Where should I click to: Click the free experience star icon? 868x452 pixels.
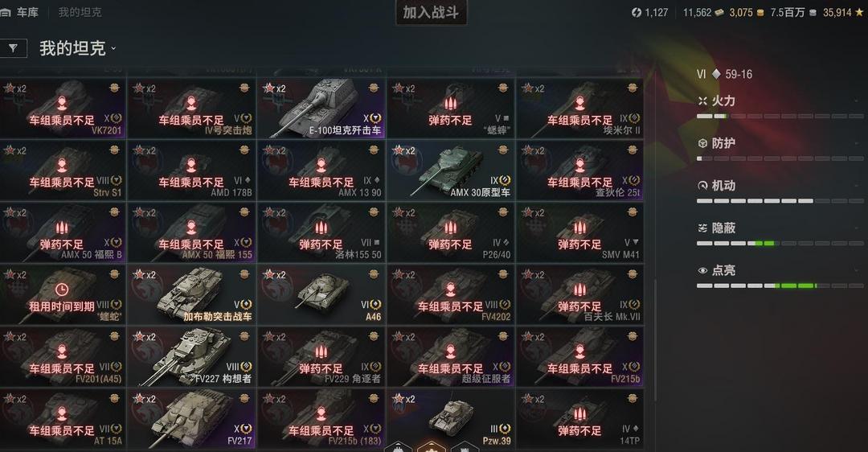[859, 12]
